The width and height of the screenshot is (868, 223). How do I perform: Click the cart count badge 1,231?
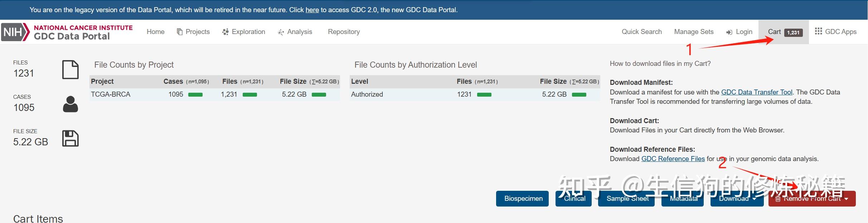[793, 33]
